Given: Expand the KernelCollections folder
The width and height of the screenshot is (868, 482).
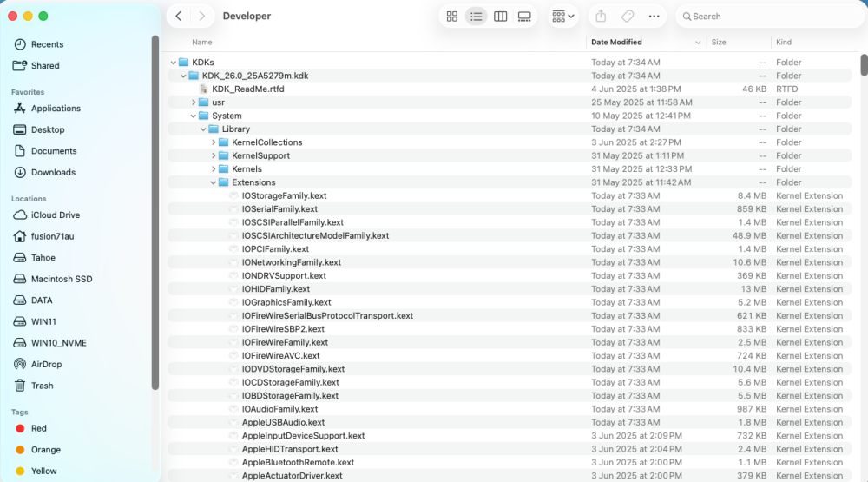Looking at the screenshot, I should pyautogui.click(x=214, y=142).
